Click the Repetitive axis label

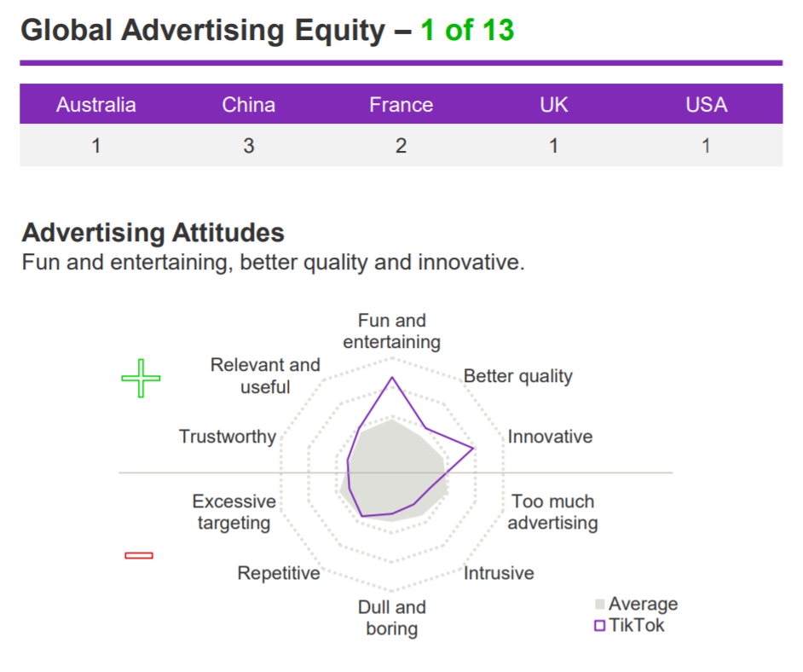279,573
